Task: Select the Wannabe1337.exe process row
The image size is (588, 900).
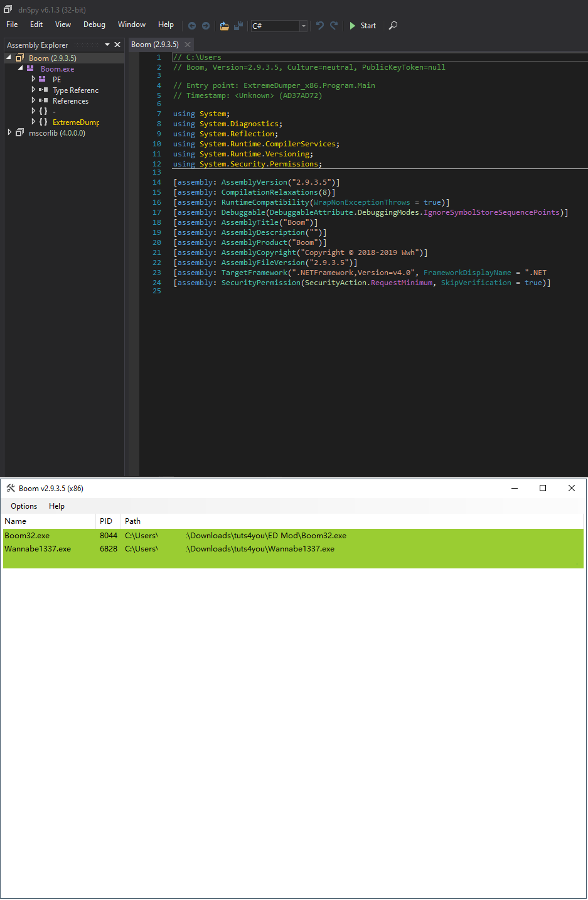Action: (293, 549)
